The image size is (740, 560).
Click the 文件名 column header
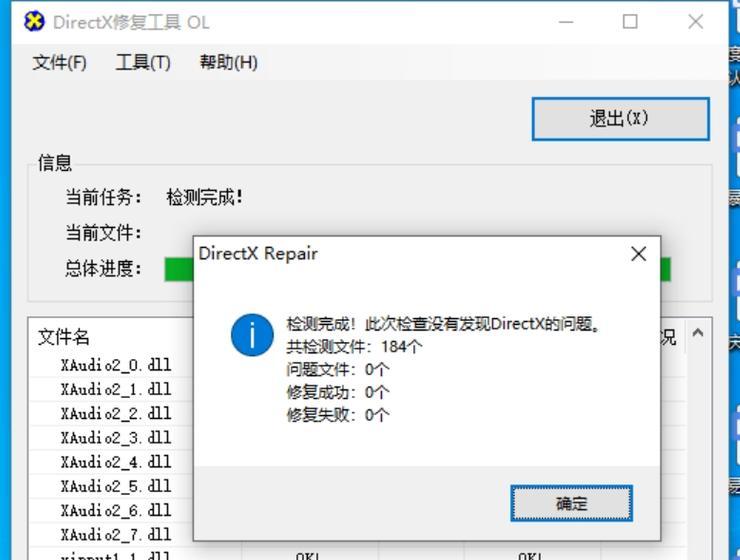64,337
